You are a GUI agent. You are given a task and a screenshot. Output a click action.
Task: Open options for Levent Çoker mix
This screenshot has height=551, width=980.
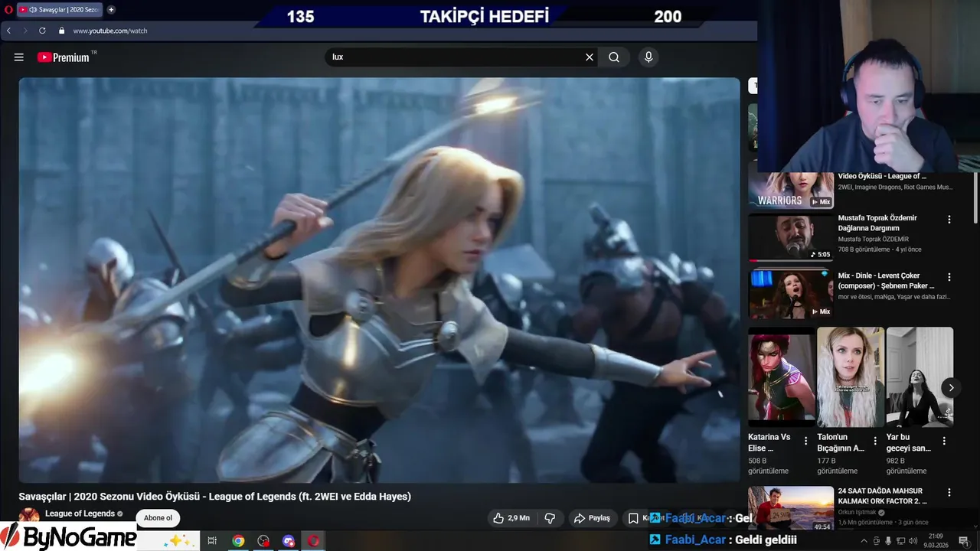(949, 277)
